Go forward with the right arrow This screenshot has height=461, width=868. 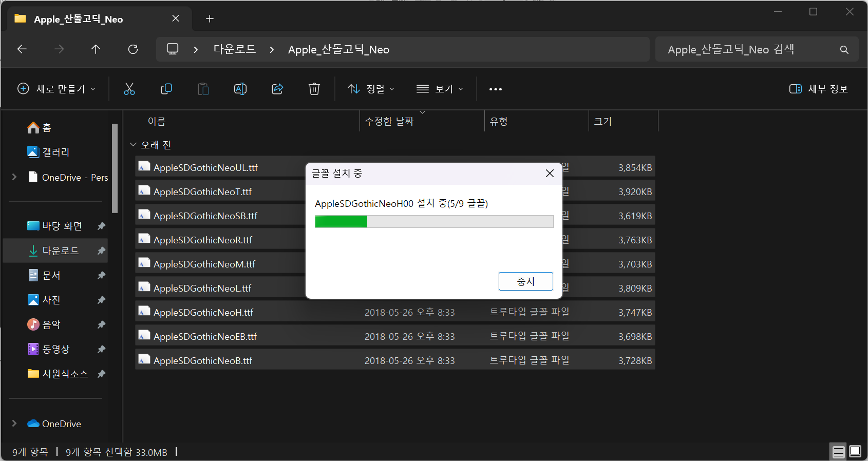click(59, 49)
